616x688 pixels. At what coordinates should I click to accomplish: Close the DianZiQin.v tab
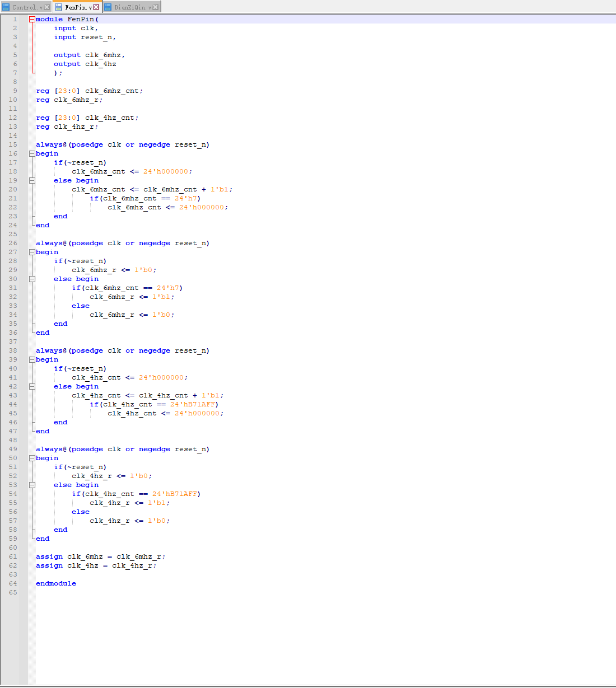(x=156, y=7)
